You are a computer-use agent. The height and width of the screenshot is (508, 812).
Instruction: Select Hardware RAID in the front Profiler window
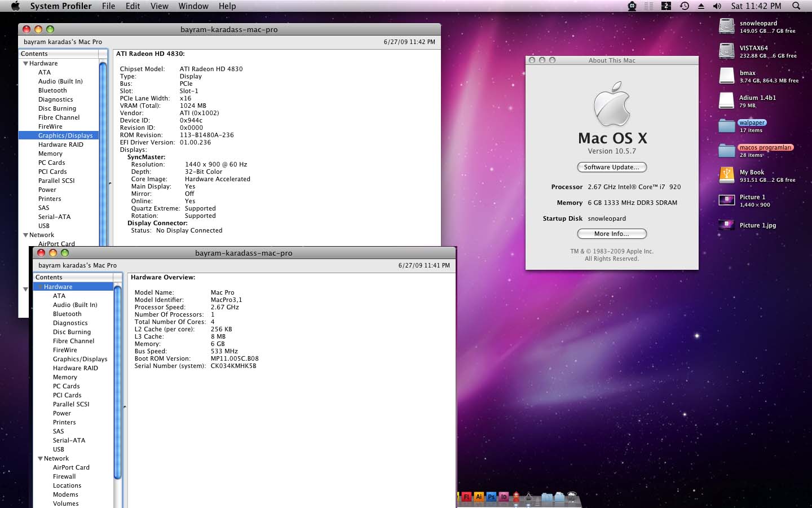pyautogui.click(x=76, y=368)
